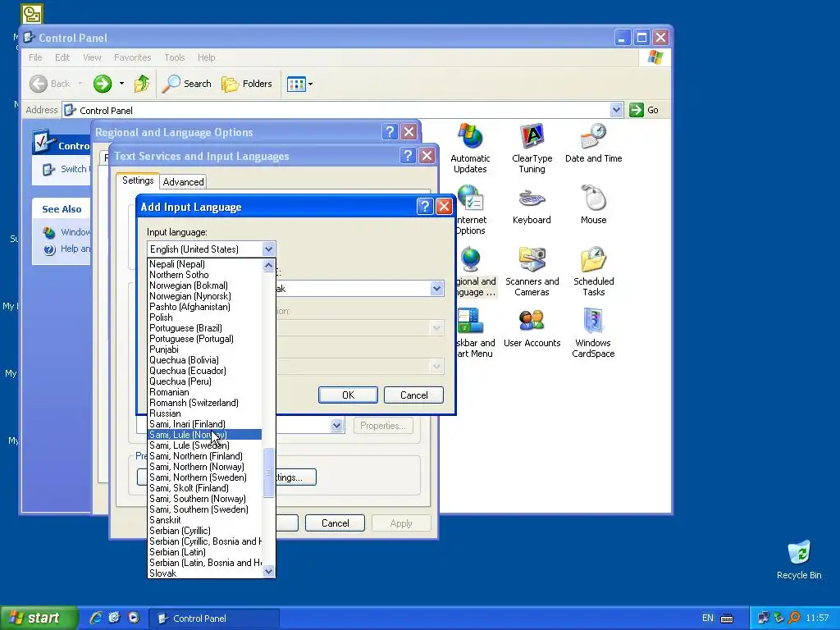Click help button in Regional and Language Options
Screen dimensions: 840x630
[x=390, y=132]
